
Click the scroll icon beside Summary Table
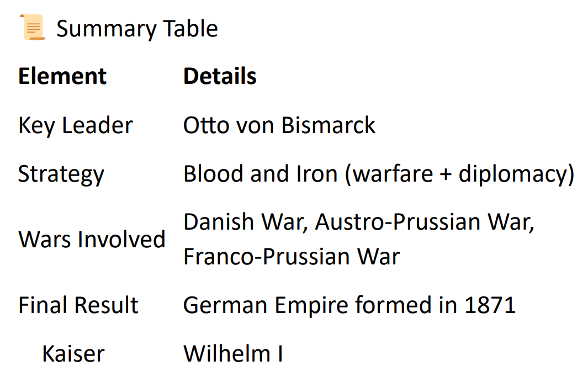coord(33,28)
